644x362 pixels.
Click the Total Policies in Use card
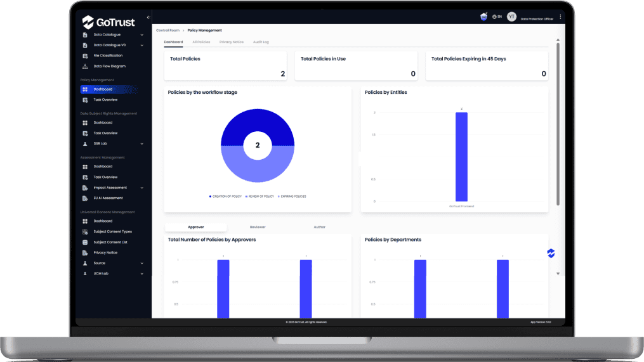point(356,66)
